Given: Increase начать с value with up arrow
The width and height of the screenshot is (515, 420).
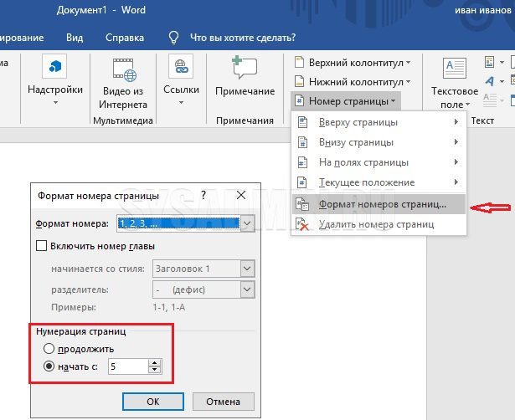Looking at the screenshot, I should pos(154,362).
